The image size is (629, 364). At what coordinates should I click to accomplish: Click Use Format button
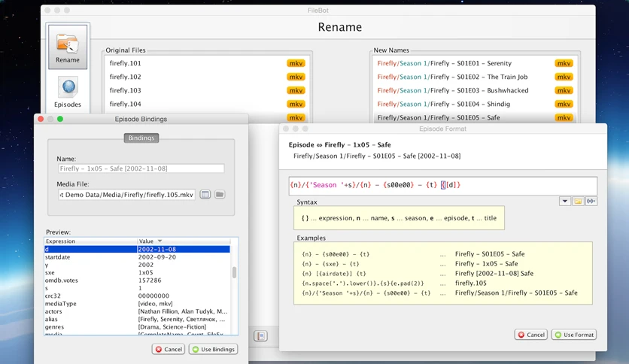(574, 335)
